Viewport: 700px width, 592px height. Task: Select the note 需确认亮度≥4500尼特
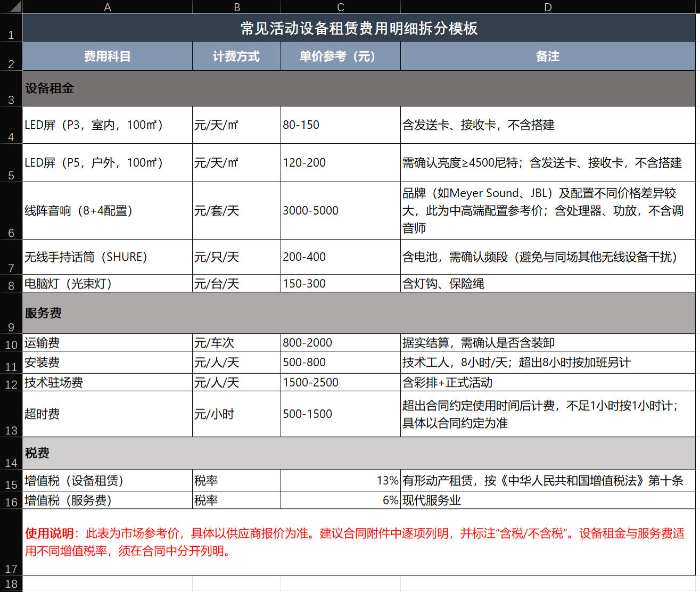[548, 163]
